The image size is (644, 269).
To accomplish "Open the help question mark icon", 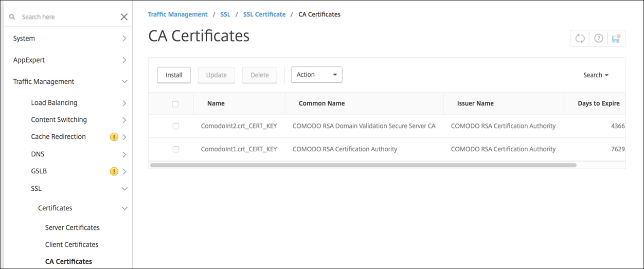I will tap(598, 39).
